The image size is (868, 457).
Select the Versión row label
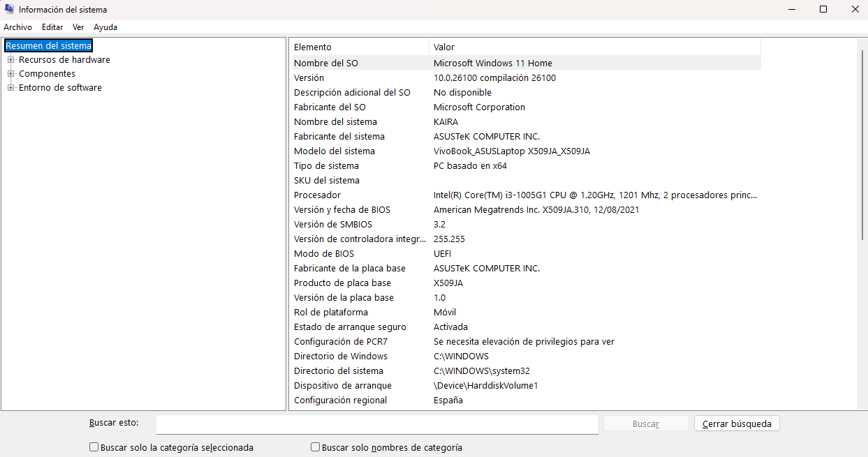(309, 77)
